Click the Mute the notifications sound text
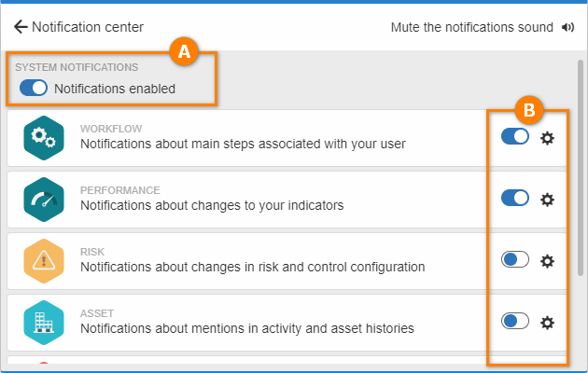 pyautogui.click(x=471, y=27)
